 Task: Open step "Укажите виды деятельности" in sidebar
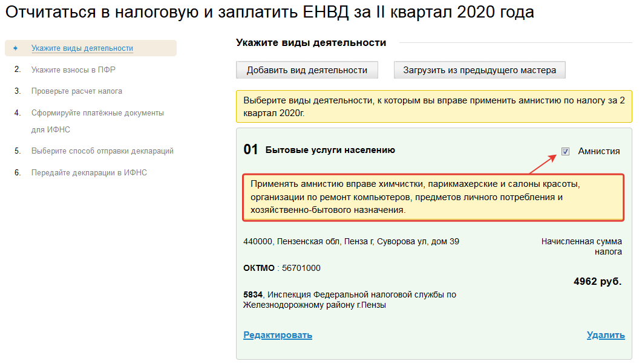[82, 48]
